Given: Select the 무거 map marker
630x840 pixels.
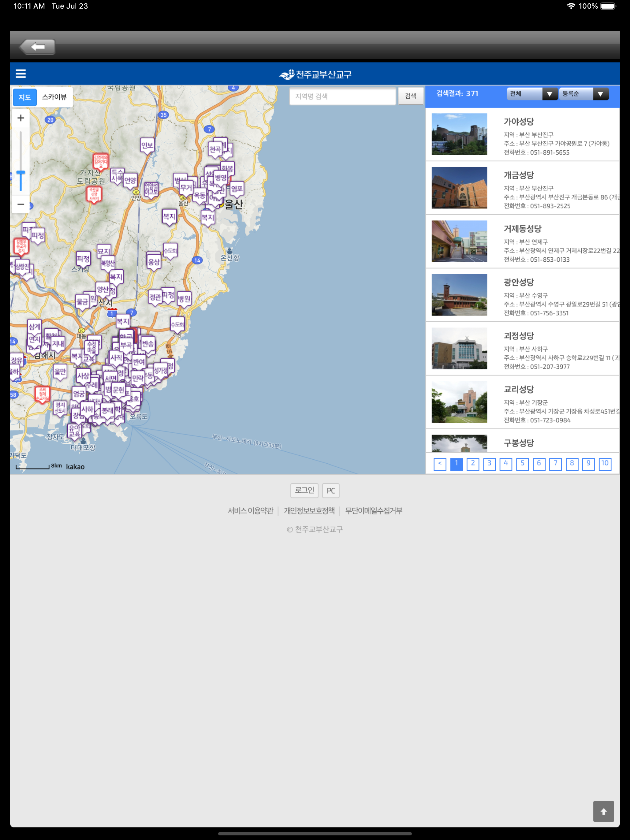Looking at the screenshot, I should [x=186, y=188].
